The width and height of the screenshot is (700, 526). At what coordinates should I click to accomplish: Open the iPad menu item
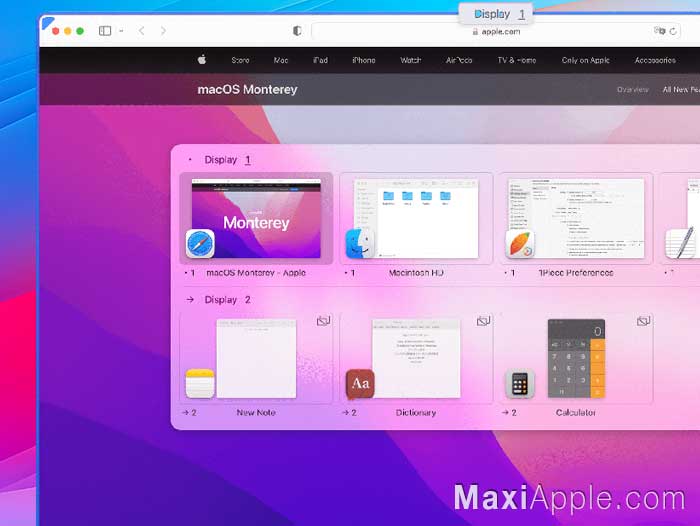tap(320, 60)
